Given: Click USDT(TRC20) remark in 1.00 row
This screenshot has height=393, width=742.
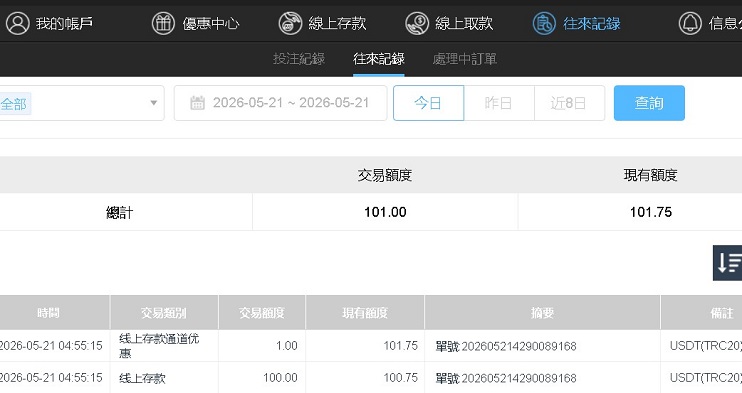Looking at the screenshot, I should 706,346.
